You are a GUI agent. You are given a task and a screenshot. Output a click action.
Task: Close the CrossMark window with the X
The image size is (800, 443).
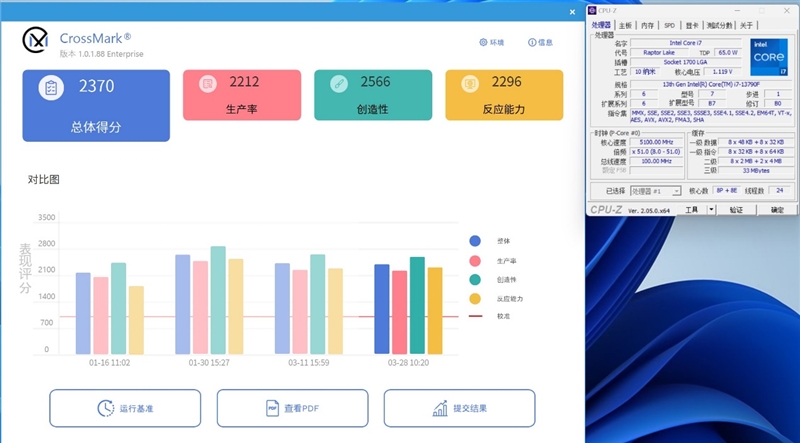pyautogui.click(x=572, y=12)
